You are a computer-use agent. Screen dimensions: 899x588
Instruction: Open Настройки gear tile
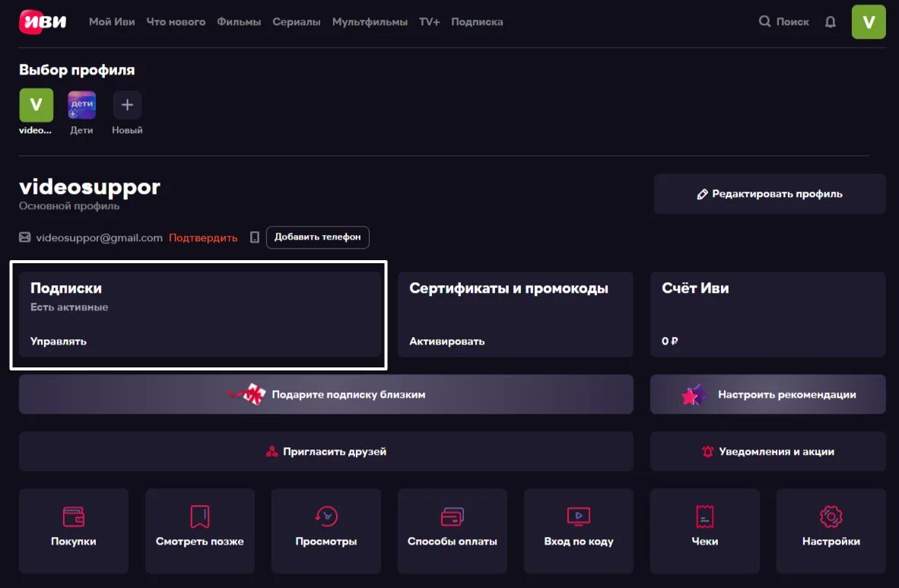click(x=831, y=531)
